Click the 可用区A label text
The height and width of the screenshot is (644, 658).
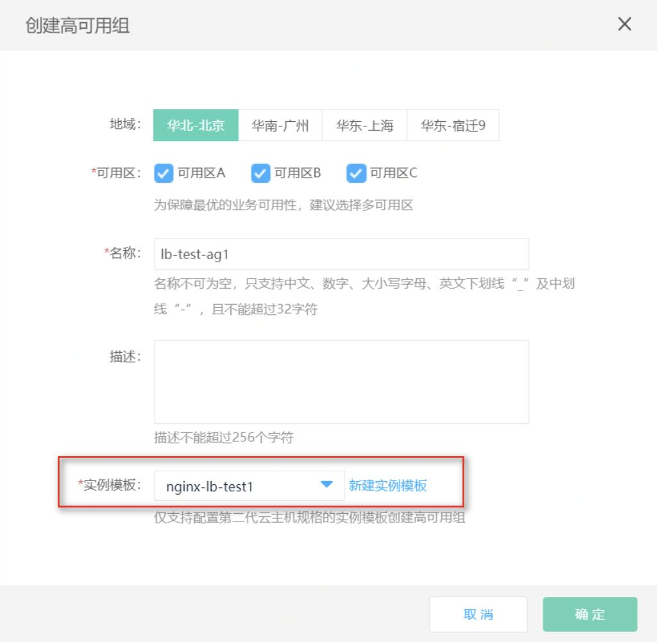tap(201, 173)
